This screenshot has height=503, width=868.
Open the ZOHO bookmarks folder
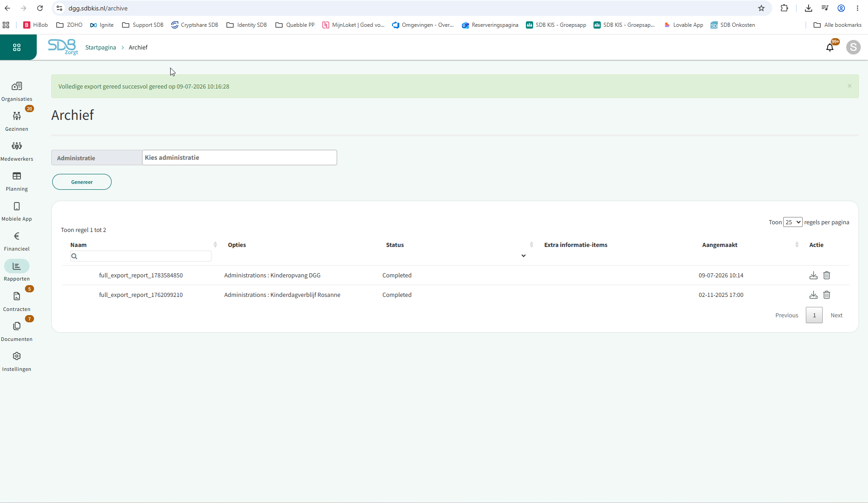pyautogui.click(x=69, y=25)
